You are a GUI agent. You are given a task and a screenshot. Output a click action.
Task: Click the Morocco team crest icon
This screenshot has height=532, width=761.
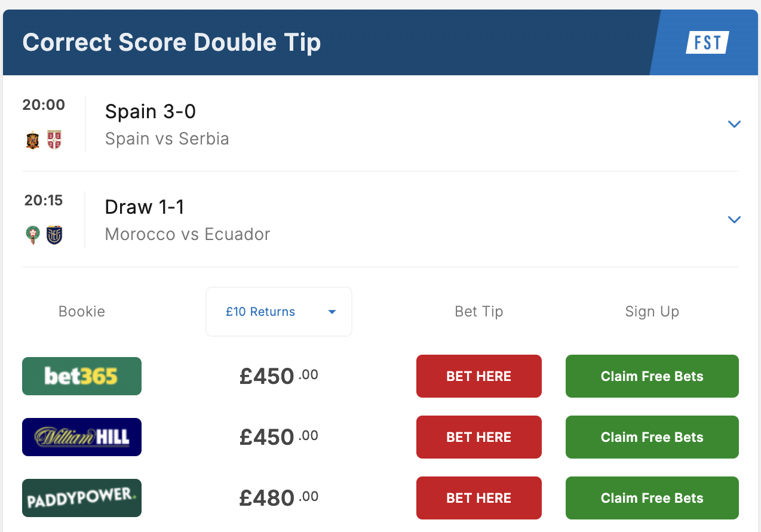[33, 235]
